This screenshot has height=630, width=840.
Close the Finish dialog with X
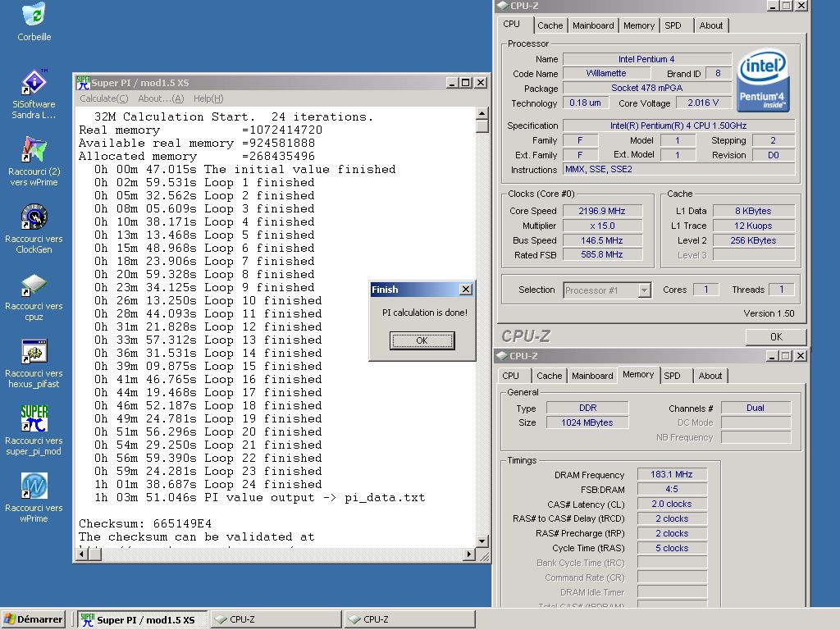tap(466, 290)
